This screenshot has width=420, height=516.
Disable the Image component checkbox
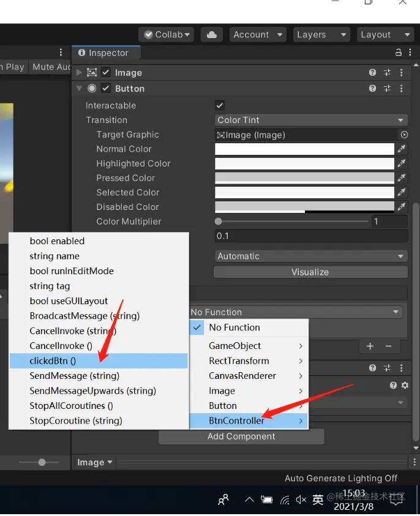pyautogui.click(x=106, y=72)
